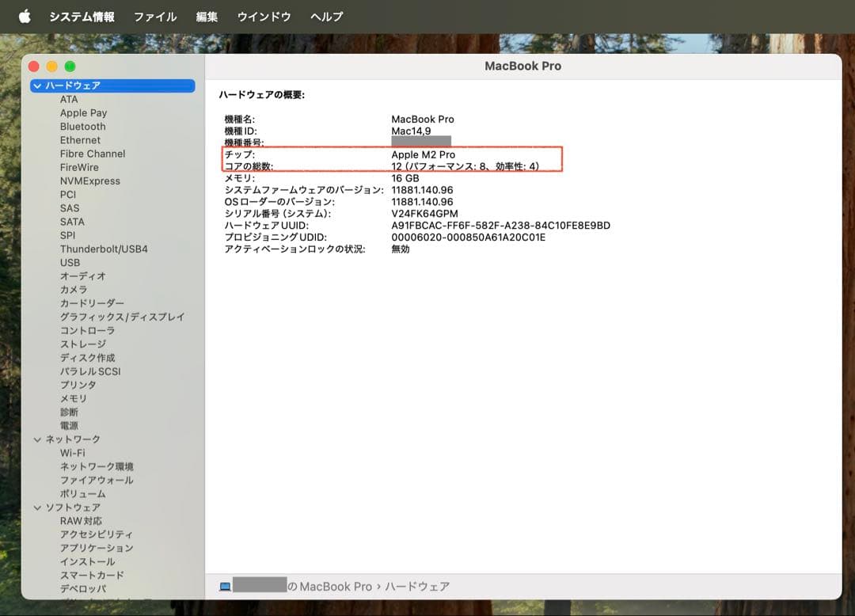855x616 pixels.
Task: Click the ハードウェア breadcrumb link
Action: 418,586
